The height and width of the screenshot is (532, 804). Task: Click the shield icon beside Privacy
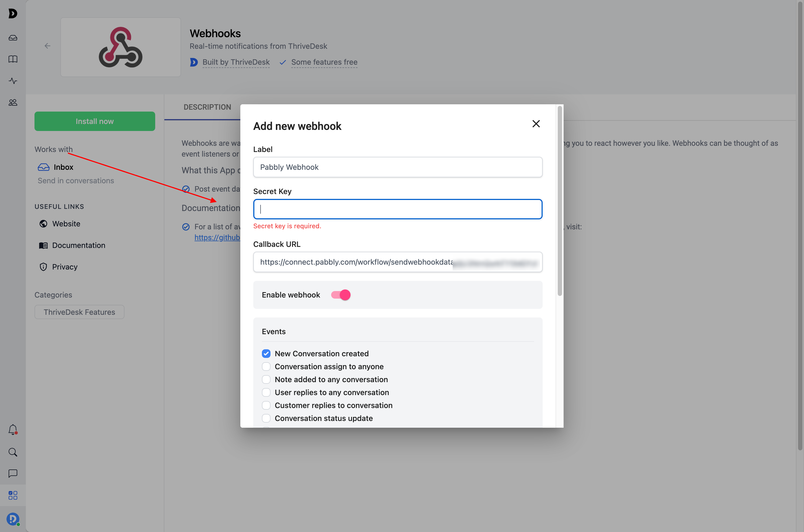43,267
